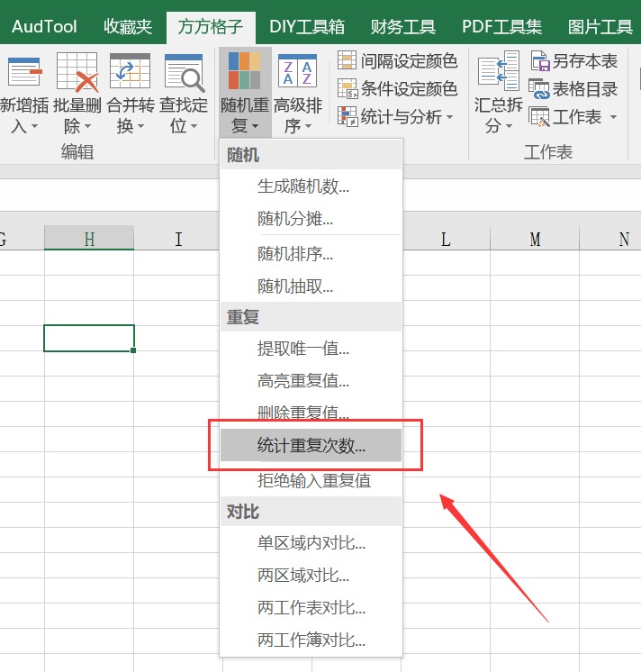Collapse the 随机重复 dropdown arrow
641x672 pixels.
[x=256, y=126]
